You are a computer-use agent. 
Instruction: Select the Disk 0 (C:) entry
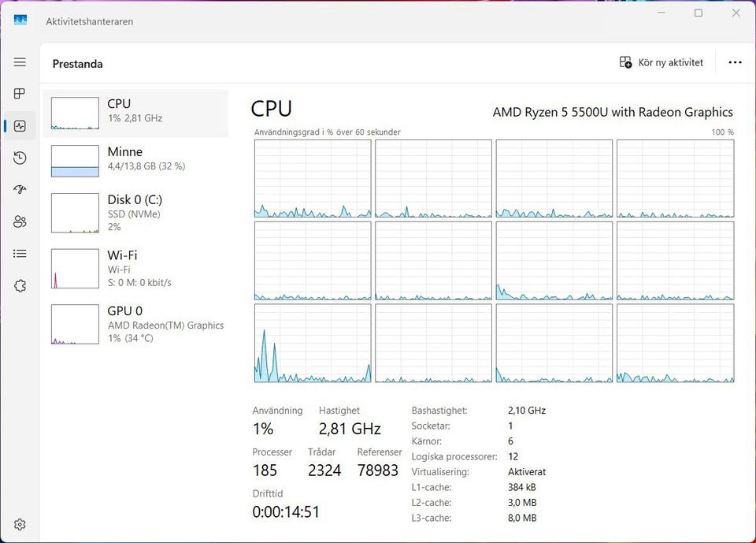coord(135,212)
